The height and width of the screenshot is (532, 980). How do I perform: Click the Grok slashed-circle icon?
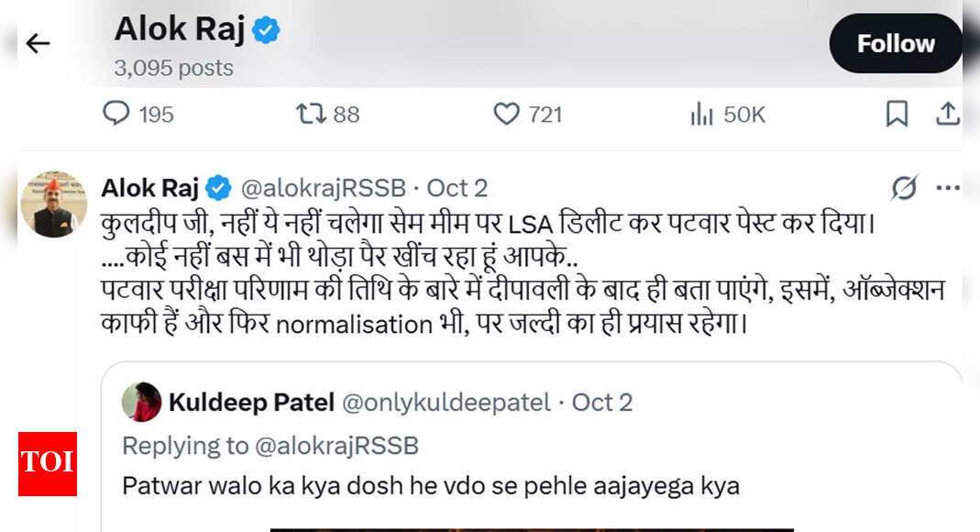click(x=904, y=188)
